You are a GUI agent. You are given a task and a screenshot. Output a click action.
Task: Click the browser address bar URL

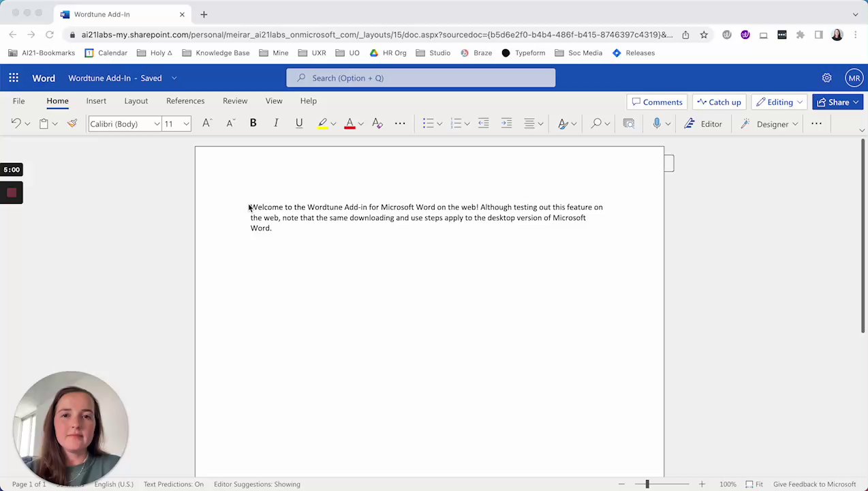(x=377, y=35)
